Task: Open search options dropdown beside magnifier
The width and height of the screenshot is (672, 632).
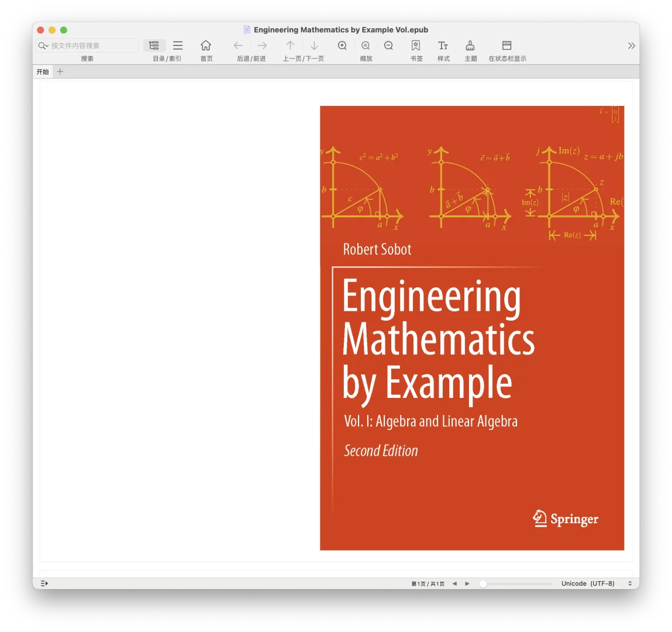Action: tap(43, 46)
